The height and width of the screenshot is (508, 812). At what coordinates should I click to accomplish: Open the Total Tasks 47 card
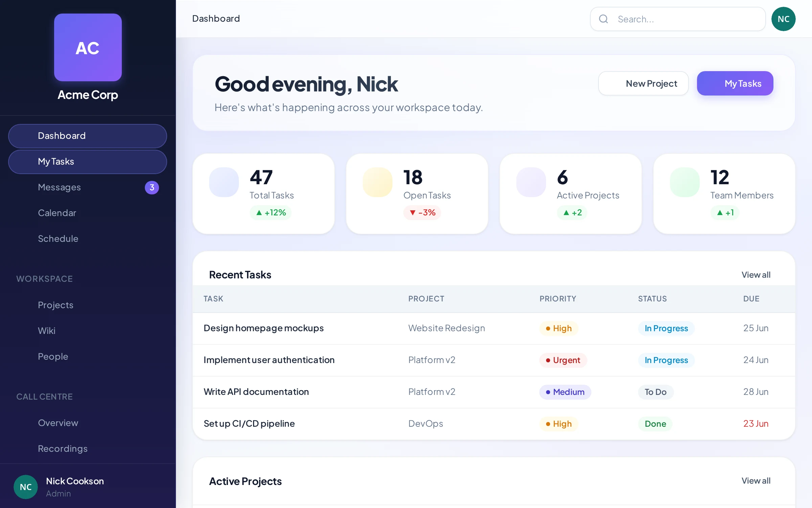pyautogui.click(x=264, y=194)
